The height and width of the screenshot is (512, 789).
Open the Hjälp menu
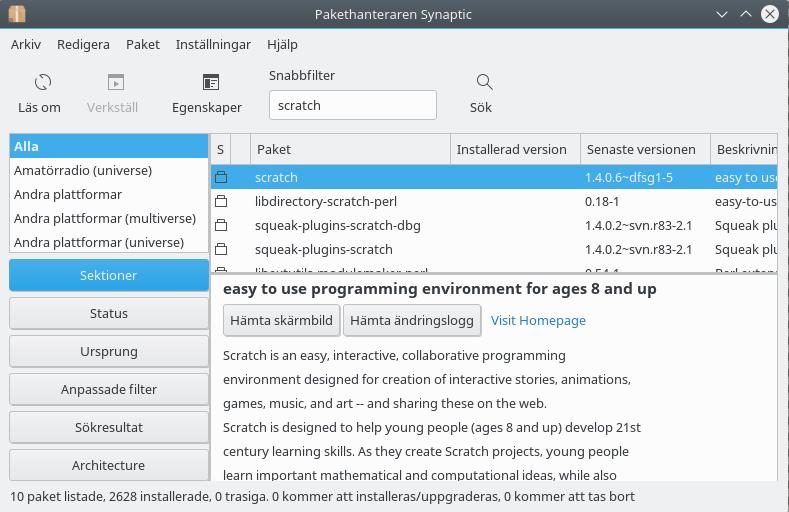282,45
